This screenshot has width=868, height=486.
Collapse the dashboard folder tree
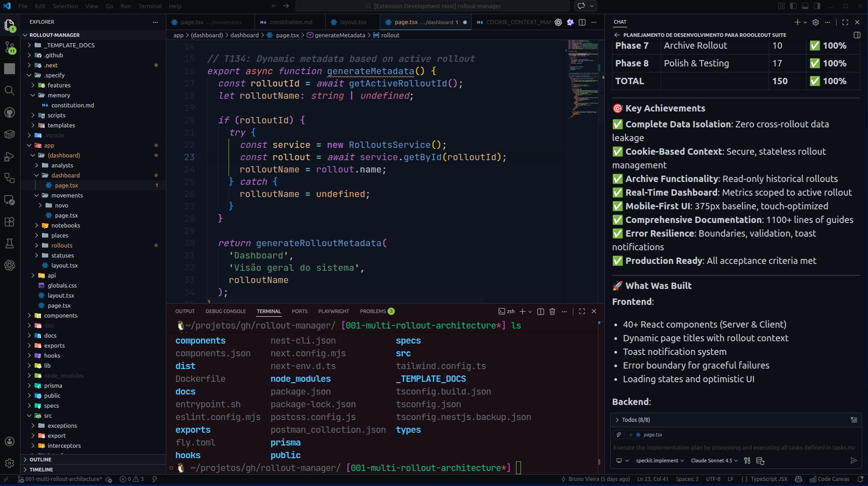click(67, 175)
